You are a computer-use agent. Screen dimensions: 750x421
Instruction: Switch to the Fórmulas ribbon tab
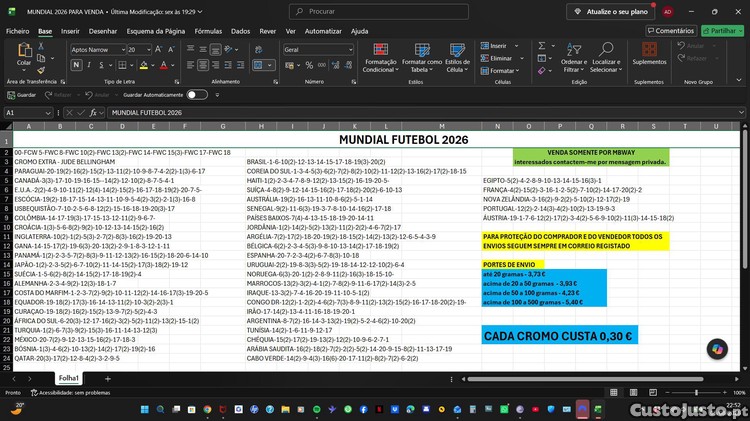coord(208,31)
